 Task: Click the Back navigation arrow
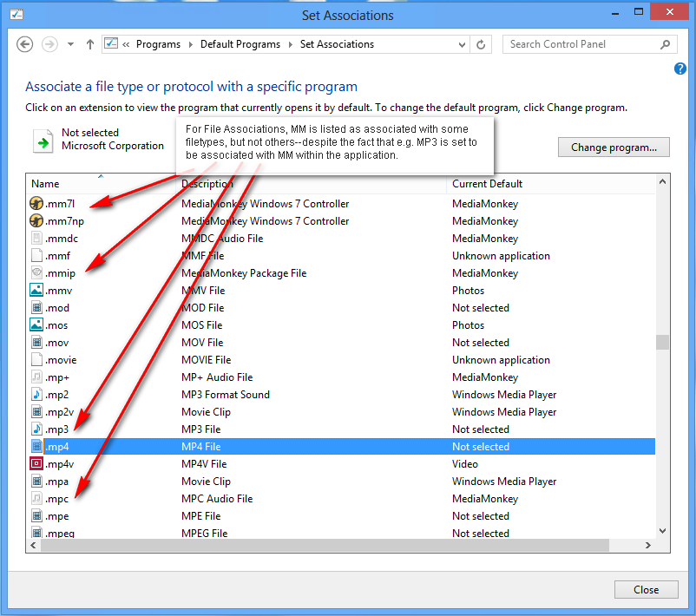point(25,44)
